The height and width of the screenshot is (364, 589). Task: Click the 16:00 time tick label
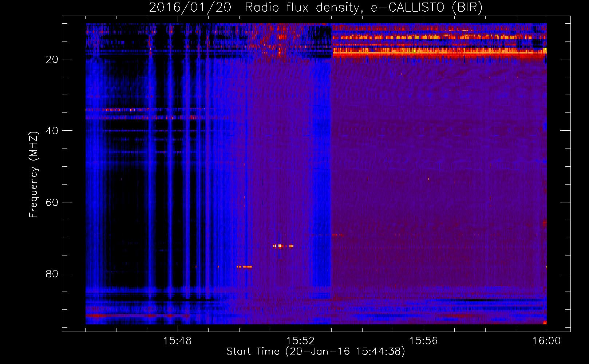(546, 341)
